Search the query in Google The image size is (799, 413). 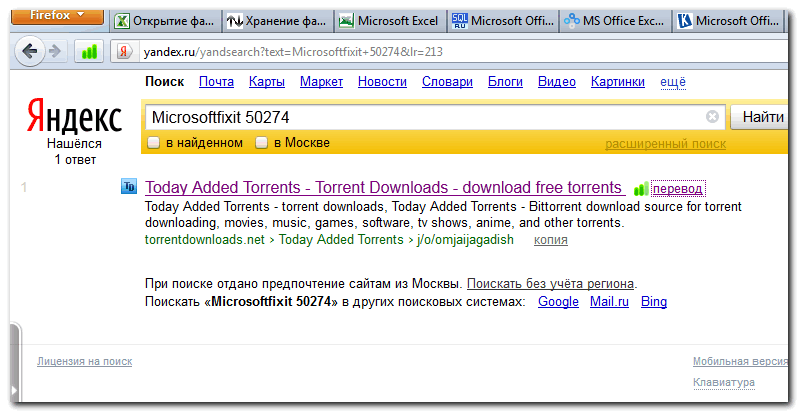pos(558,301)
